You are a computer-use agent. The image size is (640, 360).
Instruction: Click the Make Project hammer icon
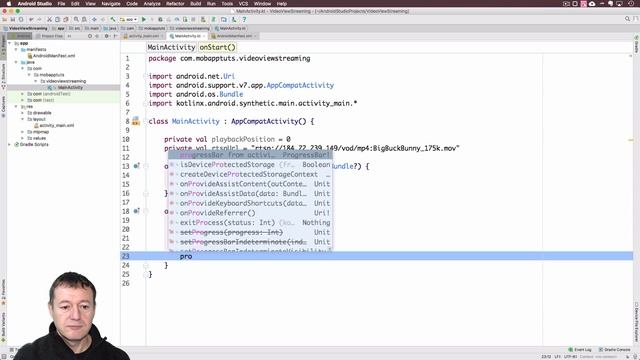[113, 20]
